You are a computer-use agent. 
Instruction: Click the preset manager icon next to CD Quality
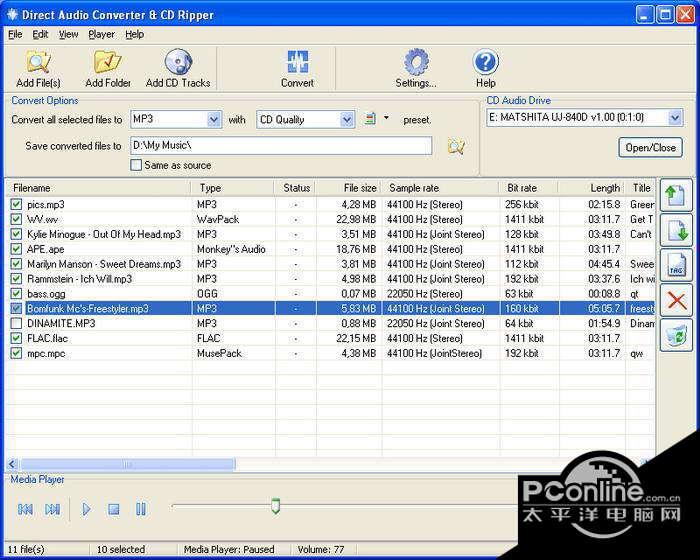coord(370,119)
